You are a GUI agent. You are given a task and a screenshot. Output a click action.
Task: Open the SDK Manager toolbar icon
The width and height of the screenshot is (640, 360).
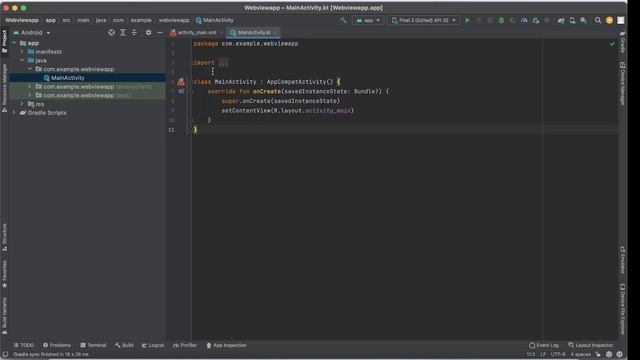(584, 20)
